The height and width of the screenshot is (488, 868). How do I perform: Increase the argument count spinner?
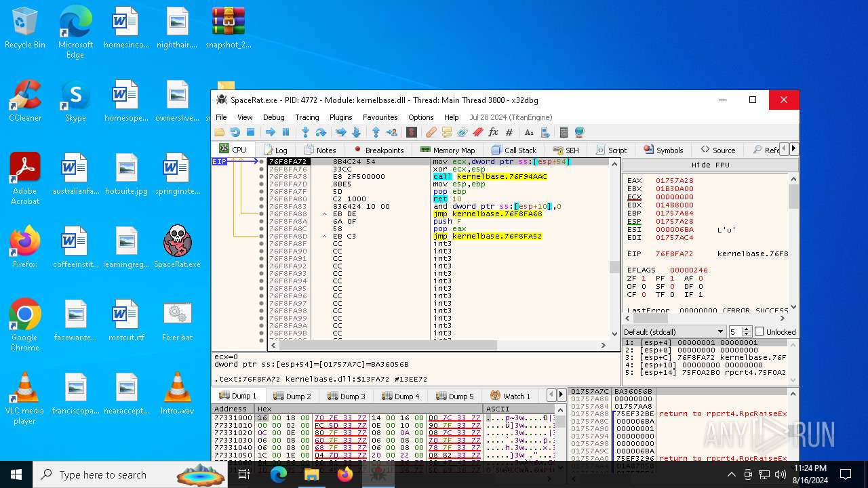tap(747, 329)
